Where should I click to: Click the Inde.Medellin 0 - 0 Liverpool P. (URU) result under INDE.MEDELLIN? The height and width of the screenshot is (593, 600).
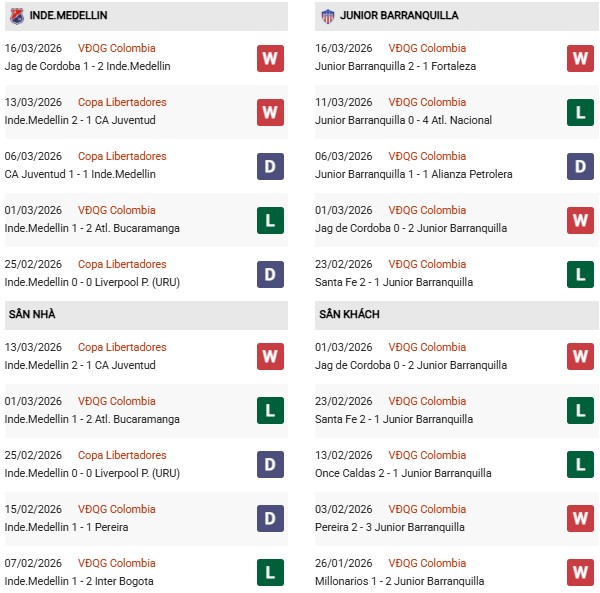click(92, 282)
